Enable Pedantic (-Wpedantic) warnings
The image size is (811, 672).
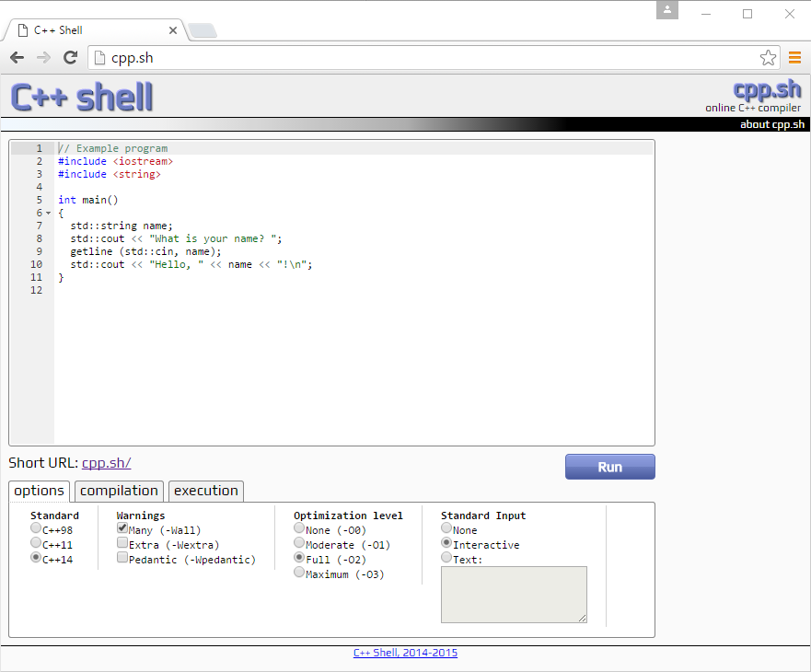tap(122, 557)
